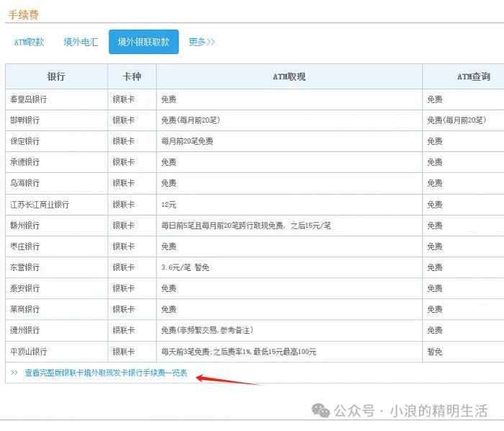Select the 秦皇岛银行 row name
This screenshot has height=431, width=504.
(x=29, y=99)
